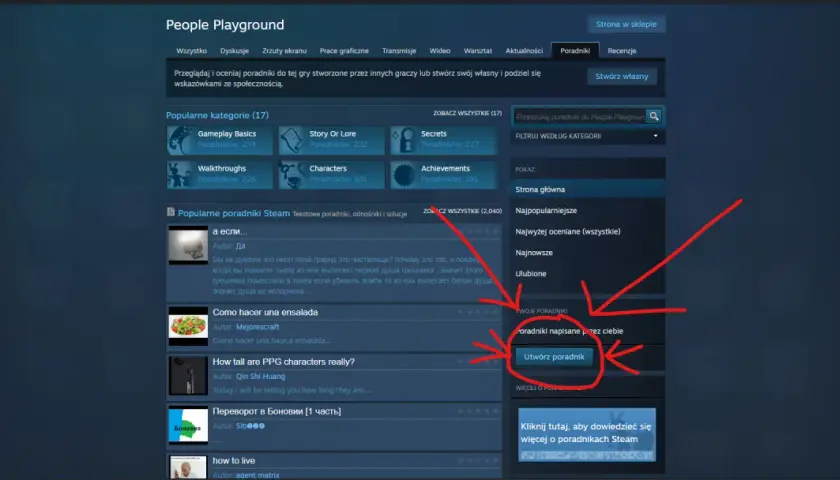The height and width of the screenshot is (480, 840).
Task: Open the Recenzje tab
Action: click(x=621, y=51)
